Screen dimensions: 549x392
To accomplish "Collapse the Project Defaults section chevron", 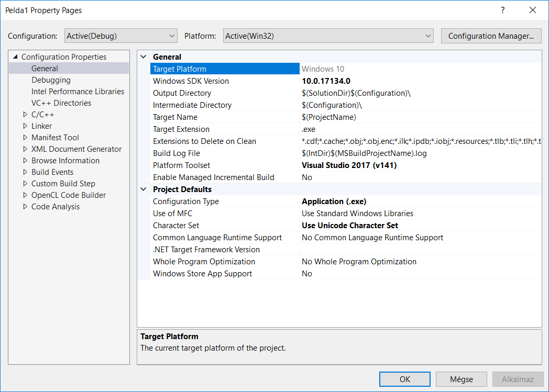I will 144,189.
